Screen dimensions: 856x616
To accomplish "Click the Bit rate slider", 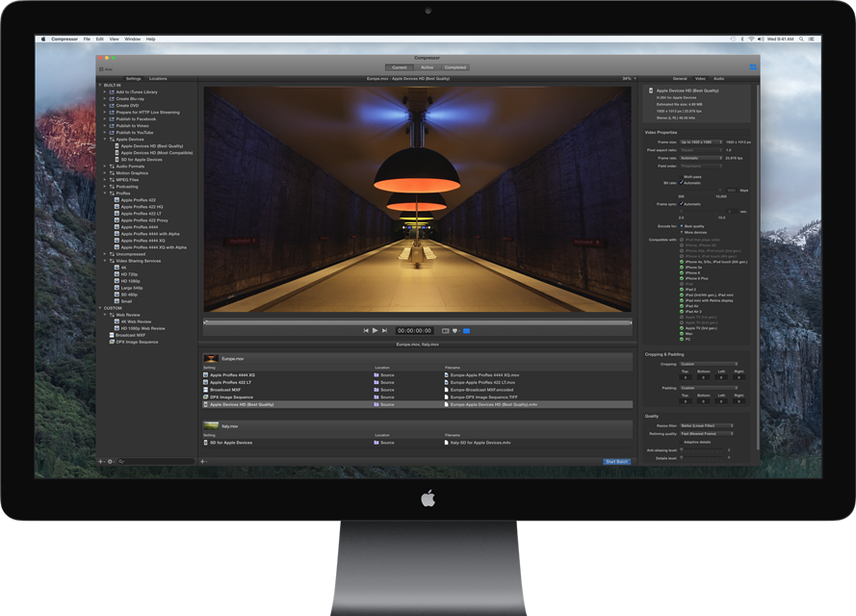I will tap(700, 191).
